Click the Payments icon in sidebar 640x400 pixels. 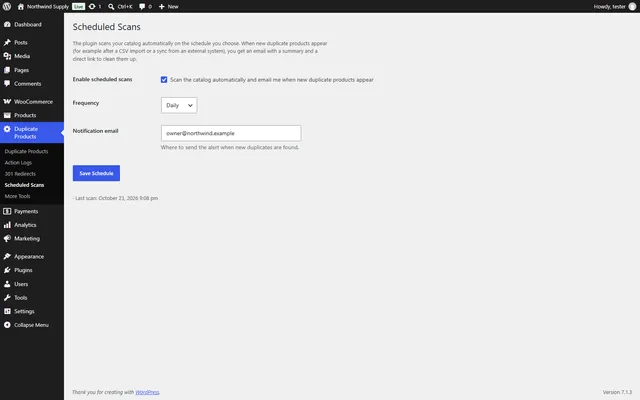pyautogui.click(x=7, y=211)
